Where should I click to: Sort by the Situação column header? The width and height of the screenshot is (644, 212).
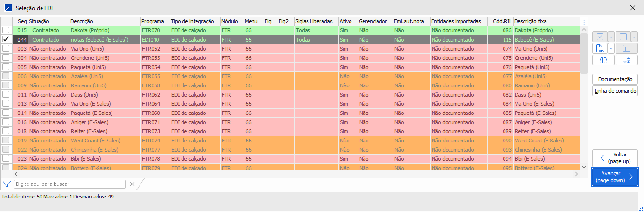tap(49, 22)
